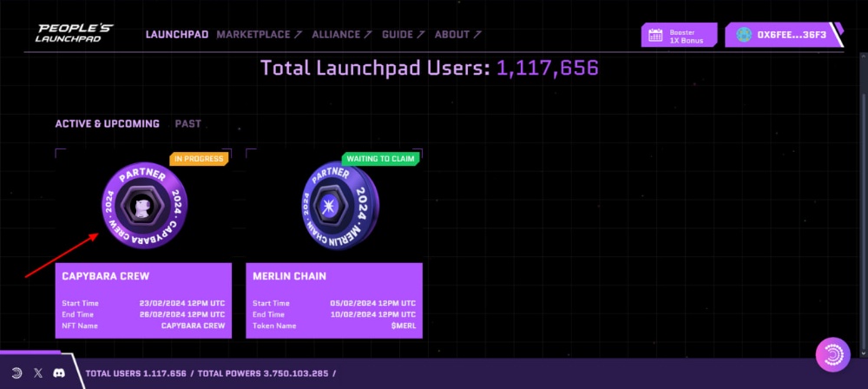
Task: Click Capybara start time 23/02/2024 12PM UTC
Action: tap(182, 304)
